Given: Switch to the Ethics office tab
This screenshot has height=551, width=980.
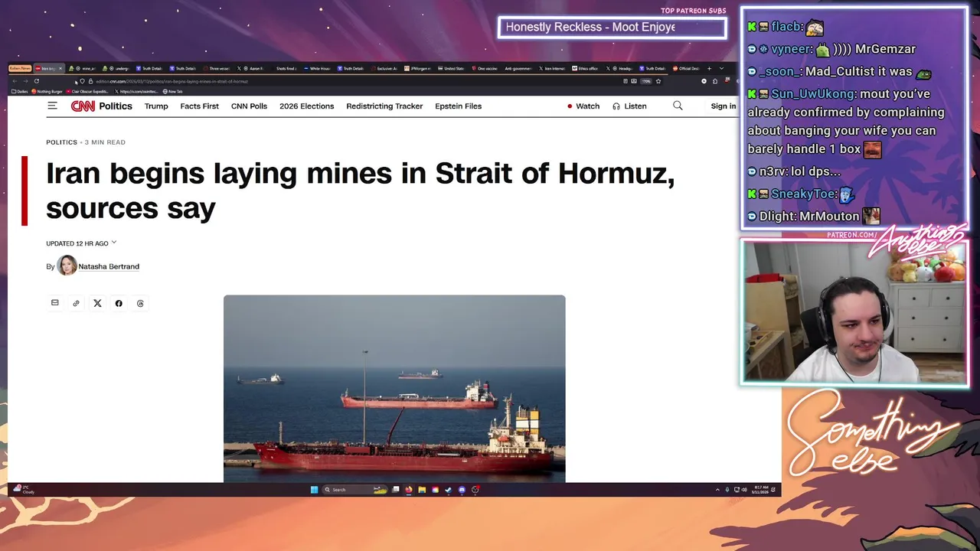Looking at the screenshot, I should pyautogui.click(x=585, y=68).
